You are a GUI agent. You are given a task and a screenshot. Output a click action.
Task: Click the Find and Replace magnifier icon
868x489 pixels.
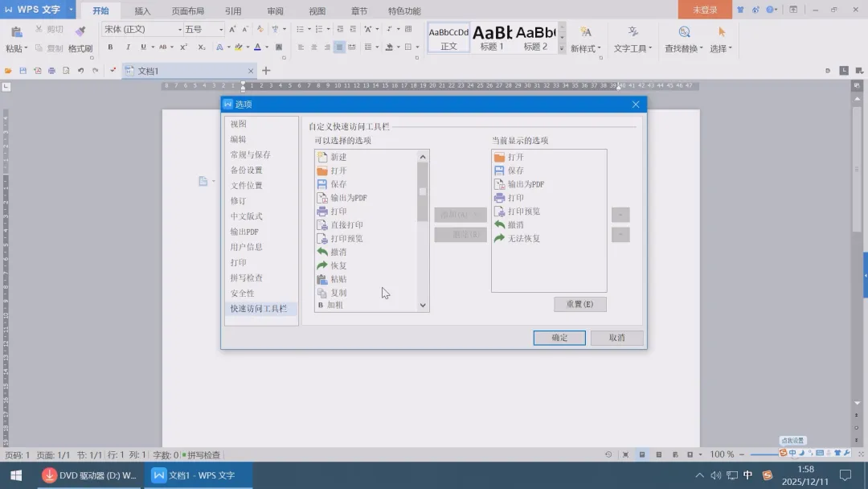(684, 31)
